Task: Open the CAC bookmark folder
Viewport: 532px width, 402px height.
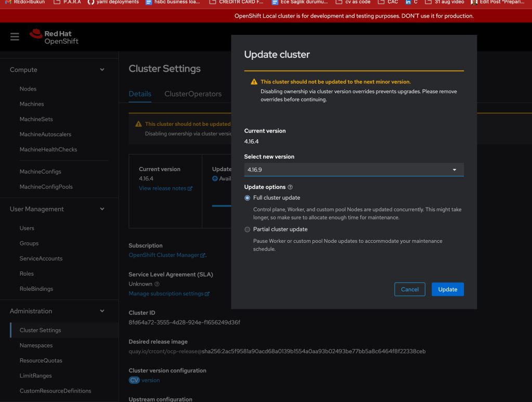Action: (x=388, y=2)
